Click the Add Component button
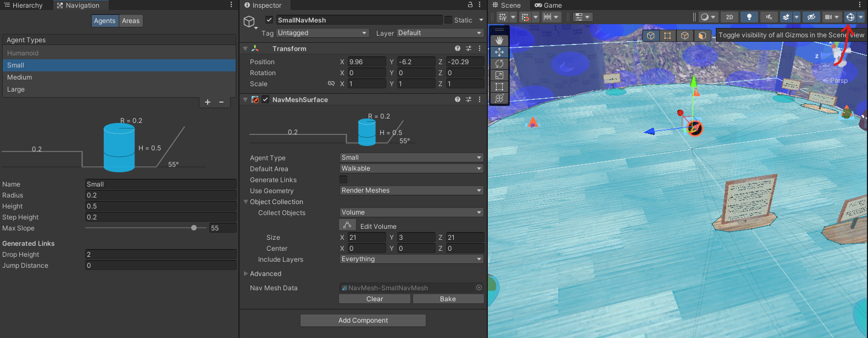Screen dimensions: 868x338 363,320
